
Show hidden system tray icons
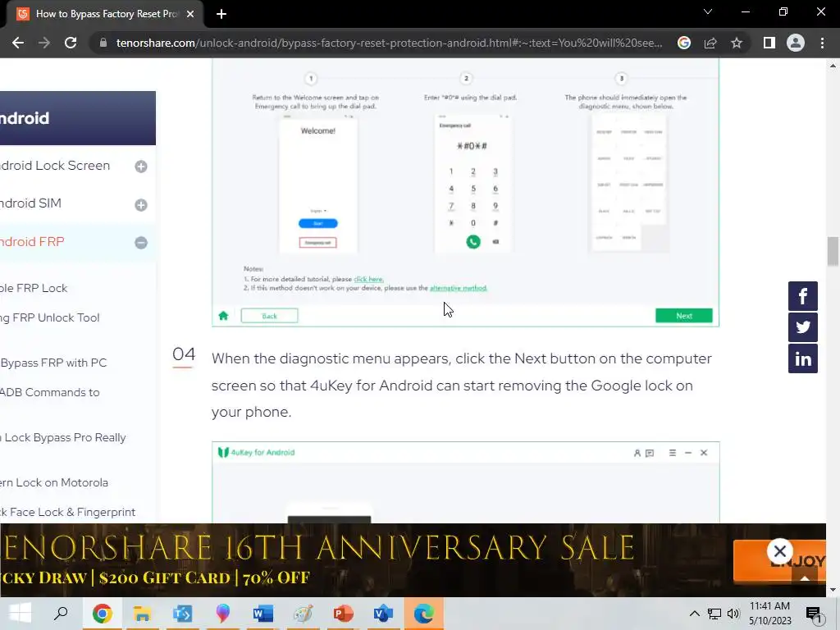point(694,614)
